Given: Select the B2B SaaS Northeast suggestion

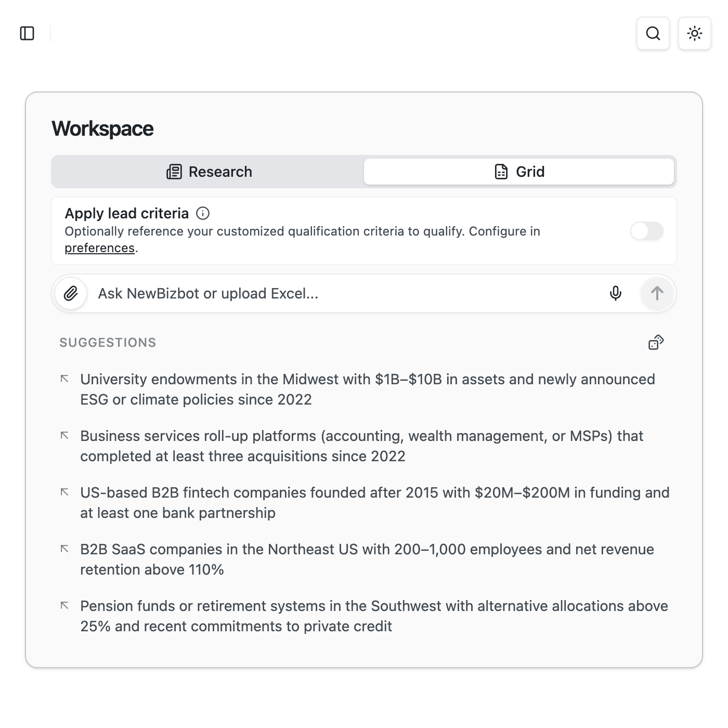Looking at the screenshot, I should pyautogui.click(x=364, y=559).
